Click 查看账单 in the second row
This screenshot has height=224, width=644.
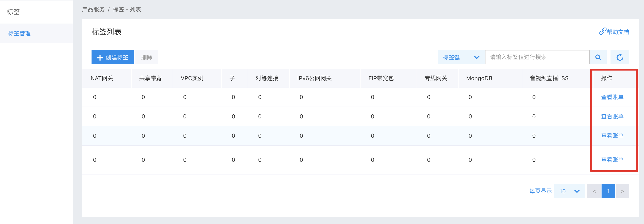612,116
